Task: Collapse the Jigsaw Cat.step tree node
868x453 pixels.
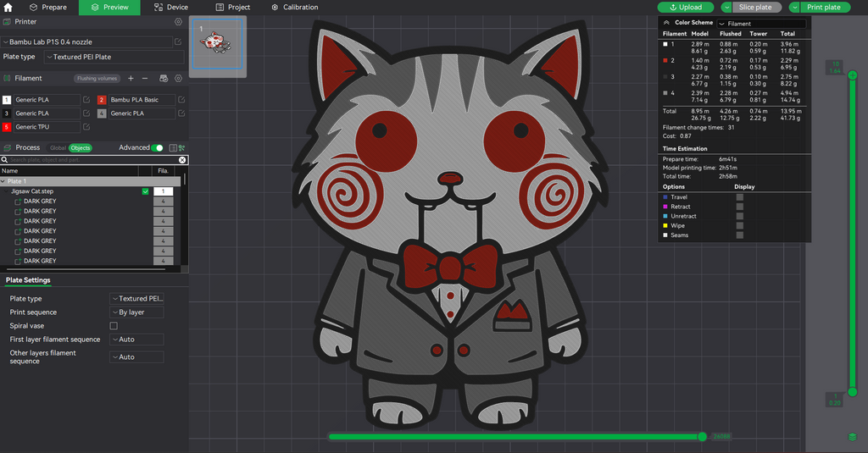Action: [x=7, y=191]
